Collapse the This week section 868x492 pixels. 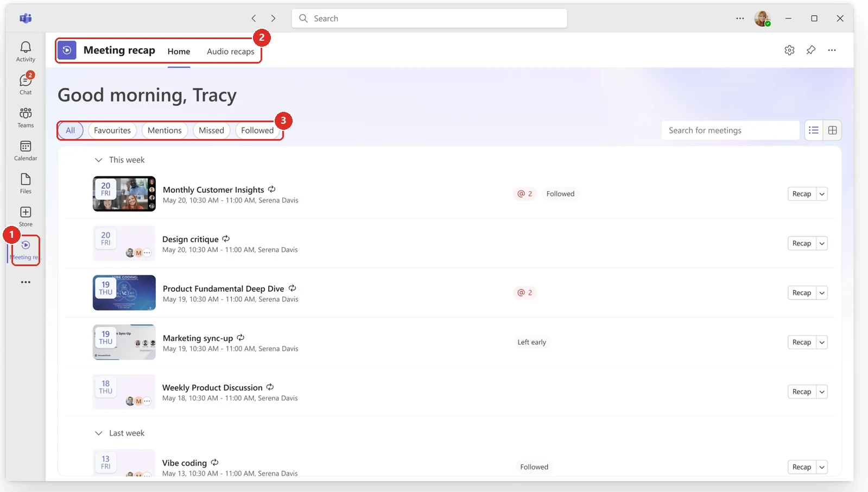[x=98, y=160]
